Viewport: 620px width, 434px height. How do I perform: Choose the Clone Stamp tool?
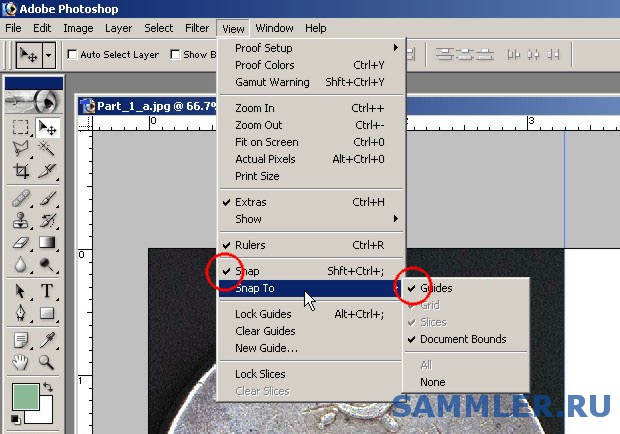click(20, 220)
